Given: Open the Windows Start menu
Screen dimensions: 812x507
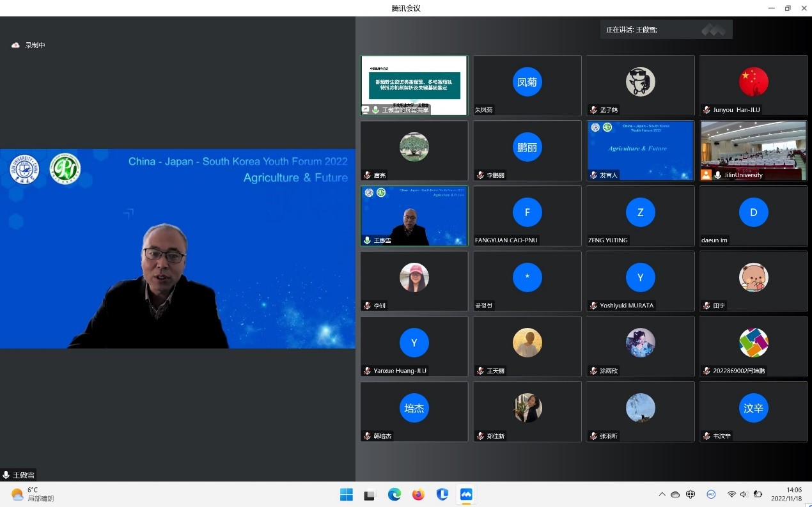Looking at the screenshot, I should point(346,494).
